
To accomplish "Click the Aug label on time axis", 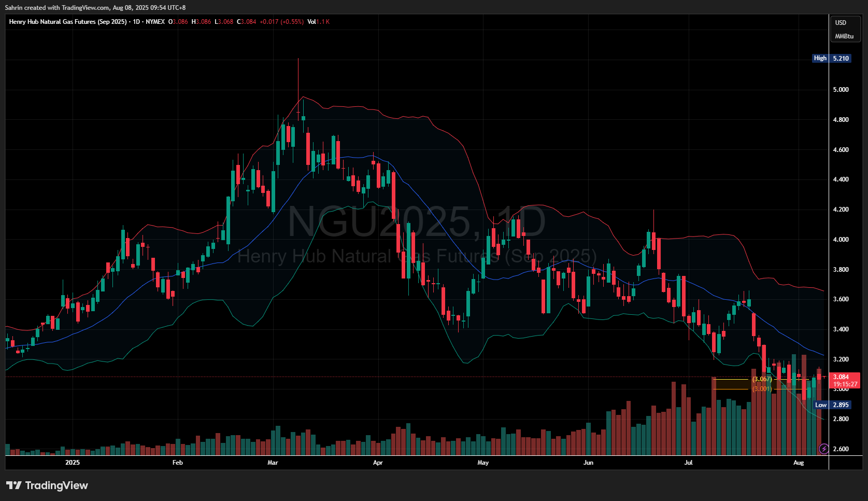I will click(799, 463).
